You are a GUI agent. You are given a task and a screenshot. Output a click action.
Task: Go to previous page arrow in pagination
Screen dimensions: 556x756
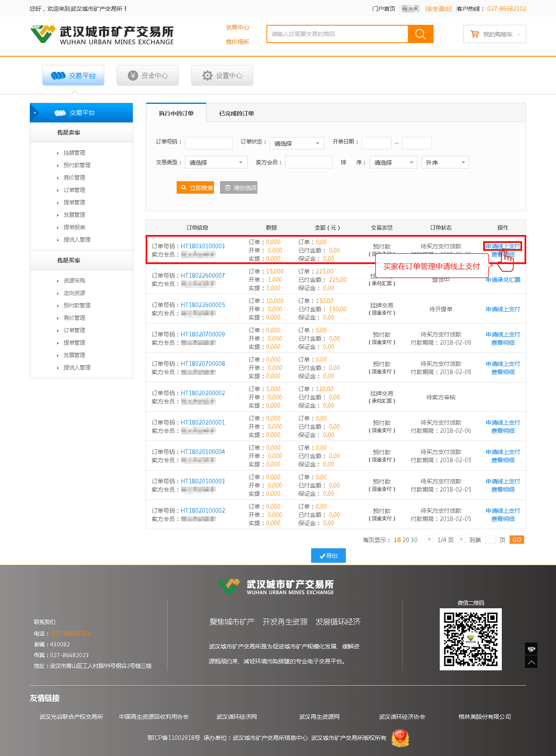click(x=429, y=539)
